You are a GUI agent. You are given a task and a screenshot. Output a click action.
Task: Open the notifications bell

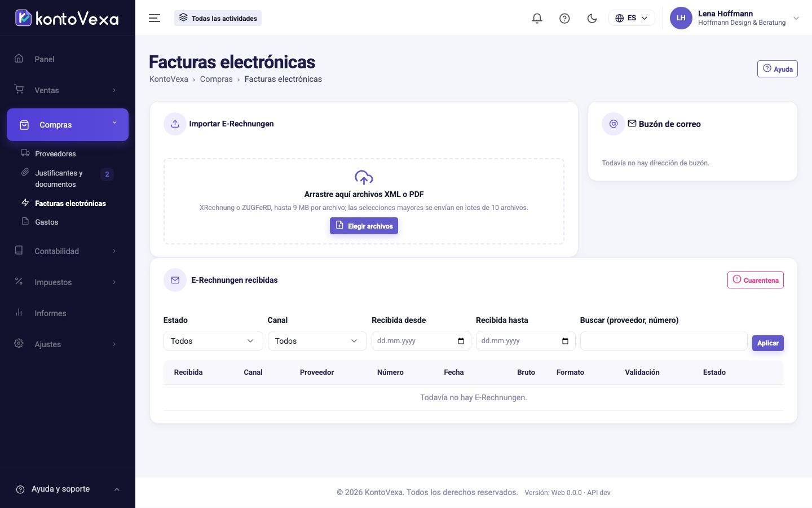(537, 18)
